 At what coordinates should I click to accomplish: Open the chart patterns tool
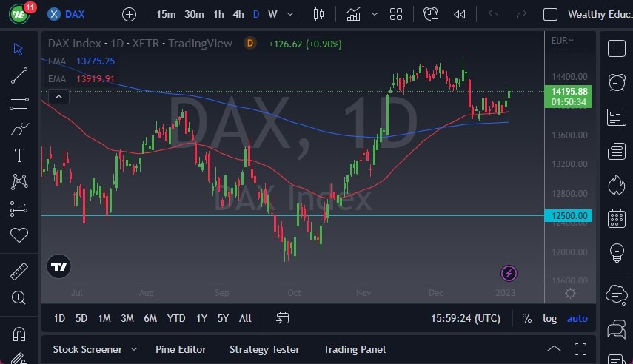pyautogui.click(x=19, y=182)
